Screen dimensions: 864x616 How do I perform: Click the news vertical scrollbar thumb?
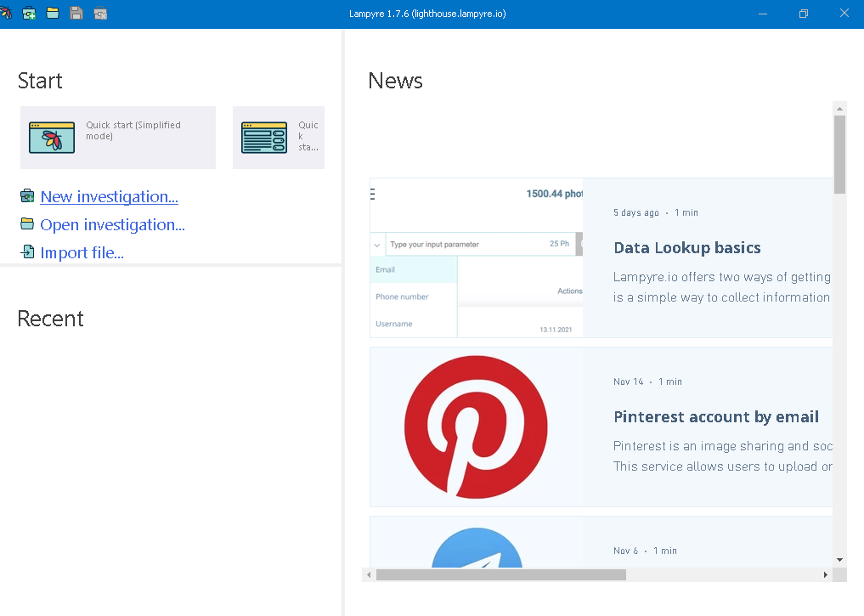click(x=839, y=155)
